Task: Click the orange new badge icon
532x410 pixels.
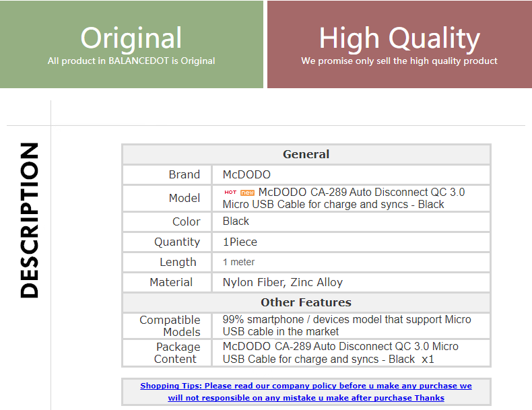Action: [247, 193]
